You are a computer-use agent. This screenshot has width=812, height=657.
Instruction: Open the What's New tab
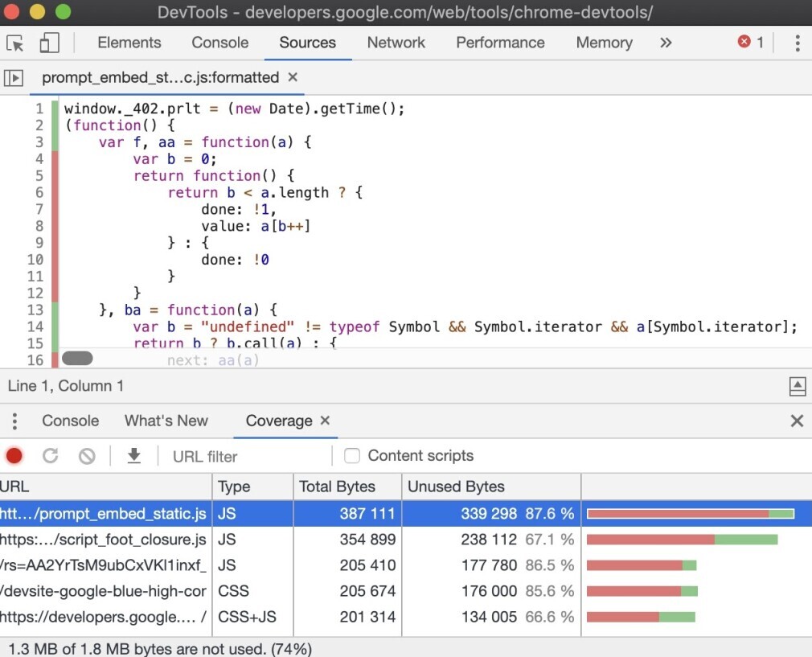166,421
